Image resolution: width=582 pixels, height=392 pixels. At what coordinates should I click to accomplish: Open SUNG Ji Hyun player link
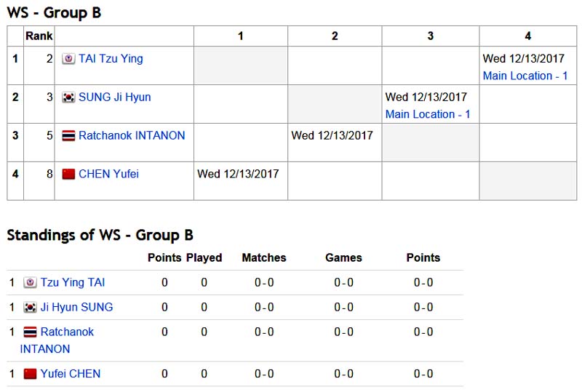click(x=115, y=97)
